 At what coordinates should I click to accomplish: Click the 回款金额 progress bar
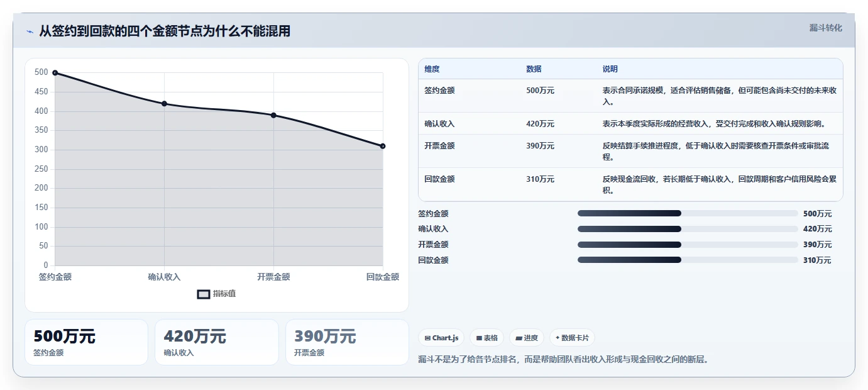(687, 260)
